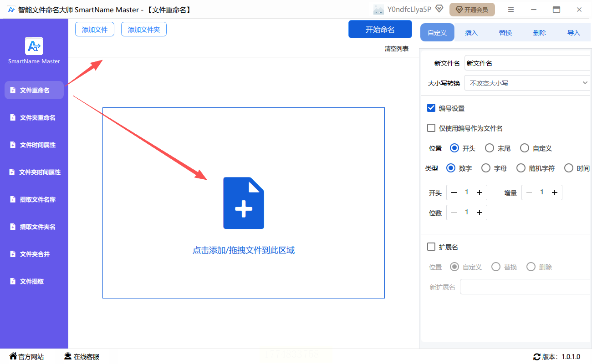
Task: Click the user avatar icon next to username
Action: [x=378, y=10]
